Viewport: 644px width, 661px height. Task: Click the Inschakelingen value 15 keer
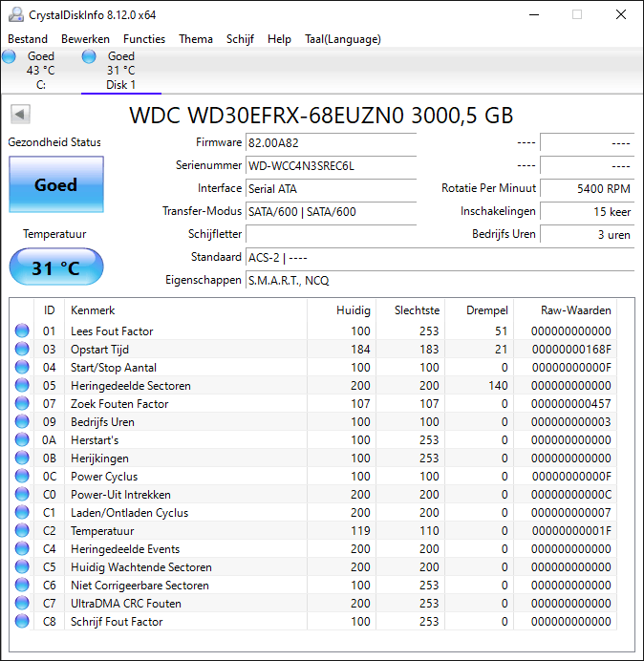pyautogui.click(x=587, y=211)
